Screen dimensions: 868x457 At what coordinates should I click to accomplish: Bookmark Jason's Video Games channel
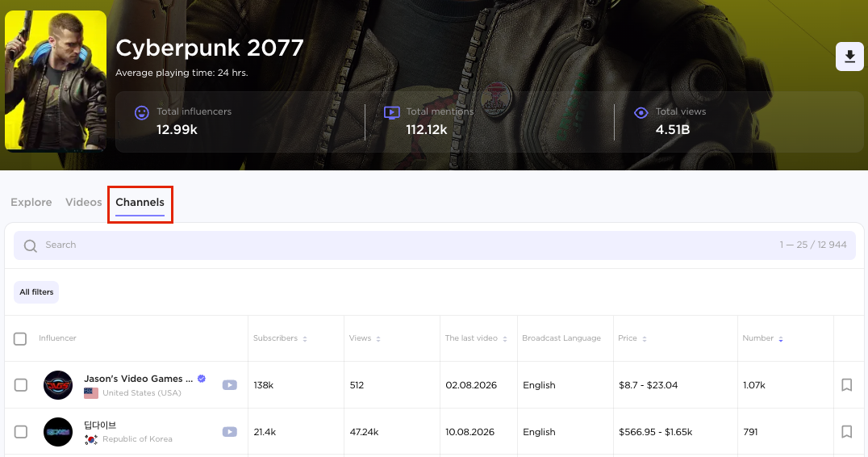point(846,385)
